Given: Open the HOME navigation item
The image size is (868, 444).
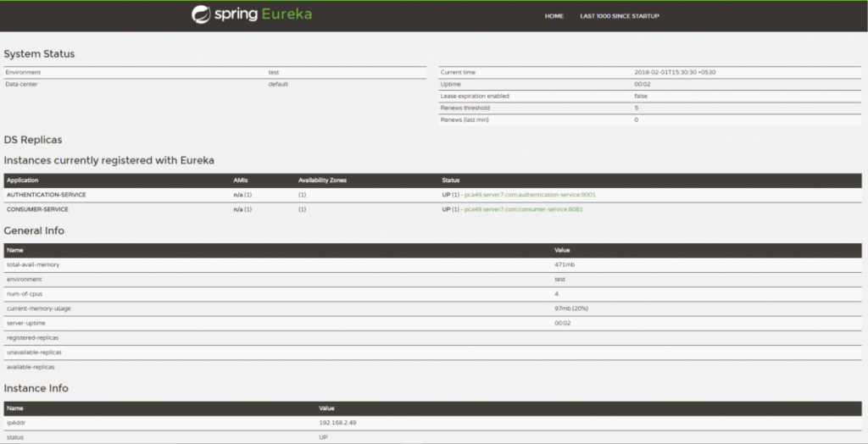Looking at the screenshot, I should [554, 16].
